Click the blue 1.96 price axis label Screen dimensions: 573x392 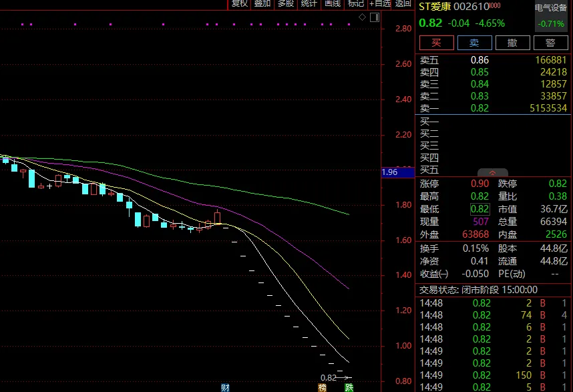397,172
